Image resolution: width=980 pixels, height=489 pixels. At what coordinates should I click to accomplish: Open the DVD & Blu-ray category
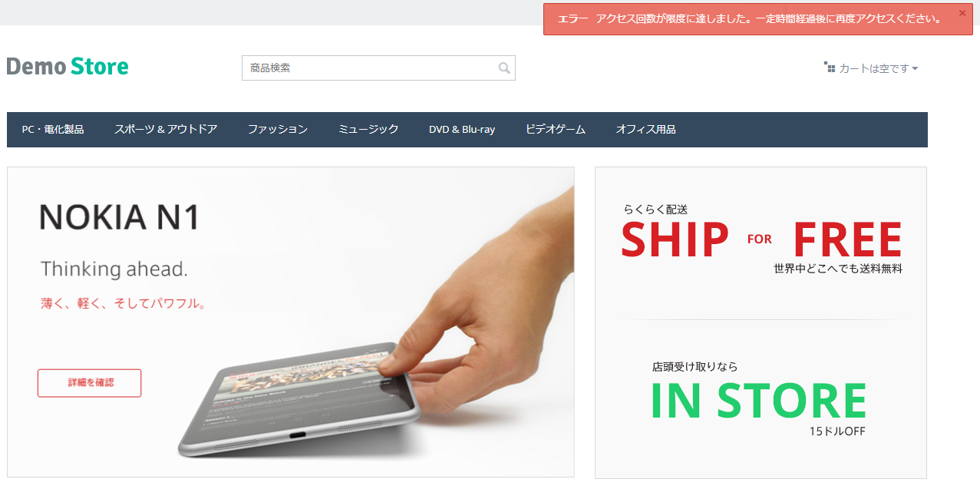tap(462, 129)
